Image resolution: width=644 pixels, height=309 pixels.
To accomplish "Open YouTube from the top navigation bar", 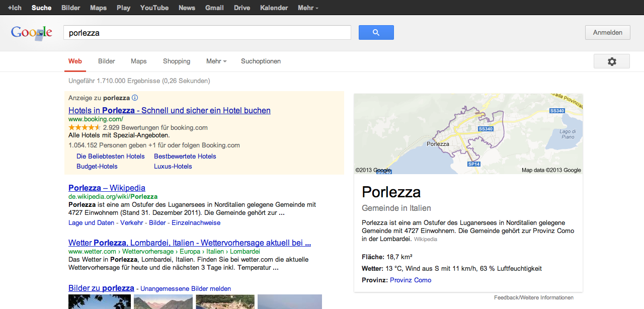I will [x=154, y=8].
